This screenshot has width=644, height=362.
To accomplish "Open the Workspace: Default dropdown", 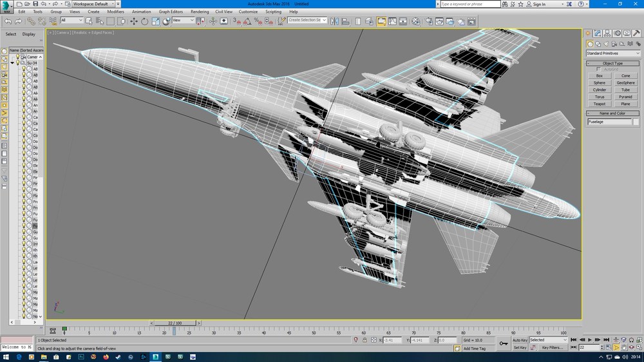I will click(x=93, y=4).
